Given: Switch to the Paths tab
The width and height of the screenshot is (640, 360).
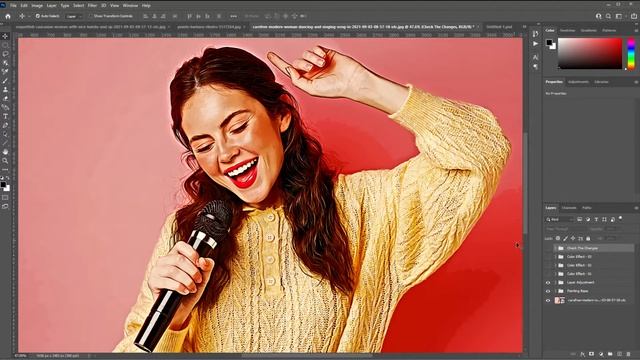Looking at the screenshot, I should [587, 208].
